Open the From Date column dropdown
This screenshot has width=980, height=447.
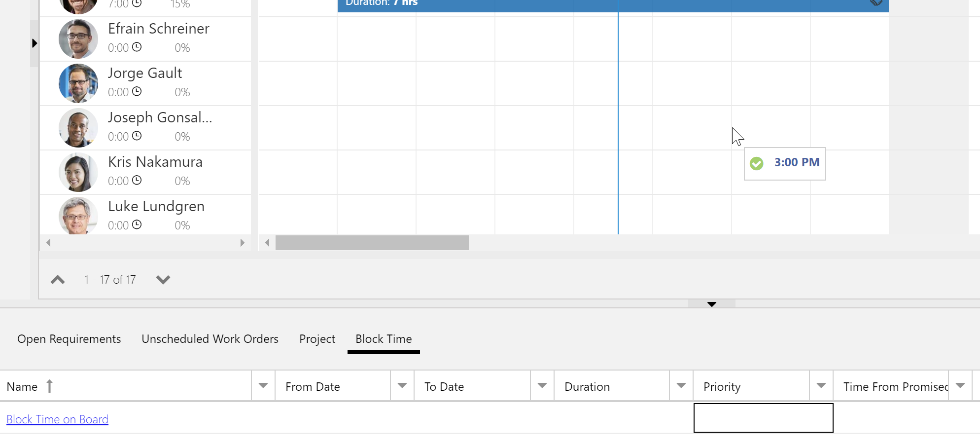coord(402,386)
